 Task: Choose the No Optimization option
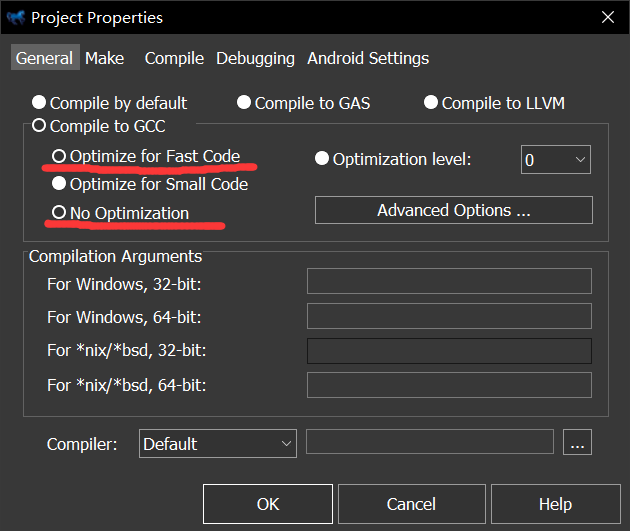pos(120,212)
